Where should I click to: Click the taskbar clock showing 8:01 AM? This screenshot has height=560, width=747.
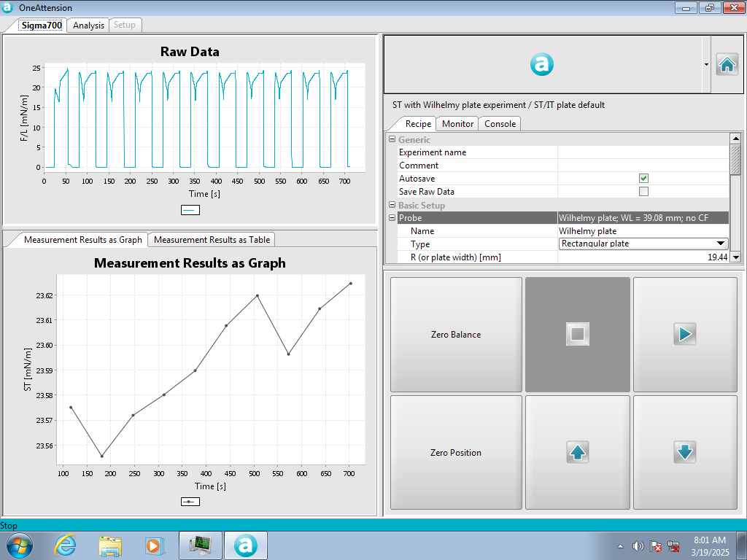pos(710,546)
